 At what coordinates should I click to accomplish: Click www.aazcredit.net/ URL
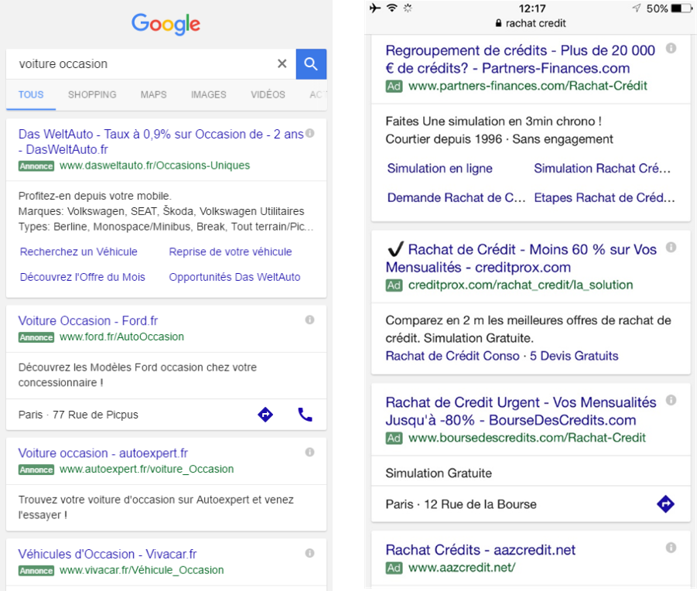click(x=462, y=567)
